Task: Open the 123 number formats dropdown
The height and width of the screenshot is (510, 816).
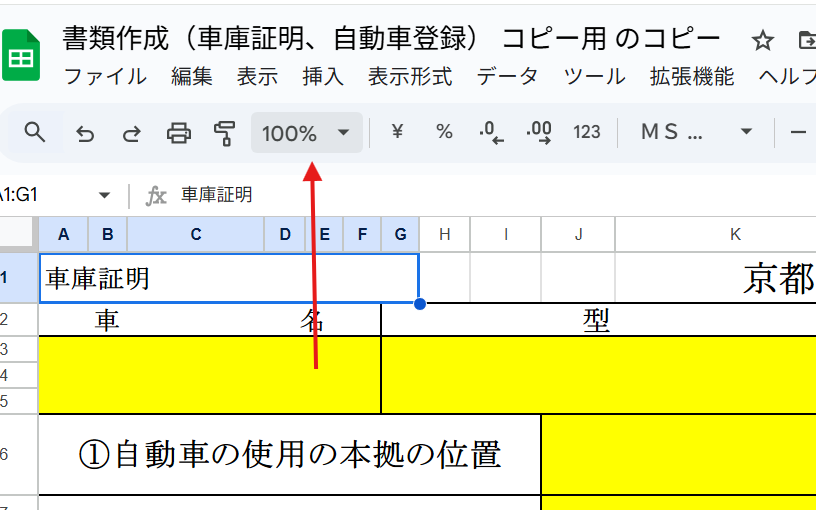Action: click(587, 132)
